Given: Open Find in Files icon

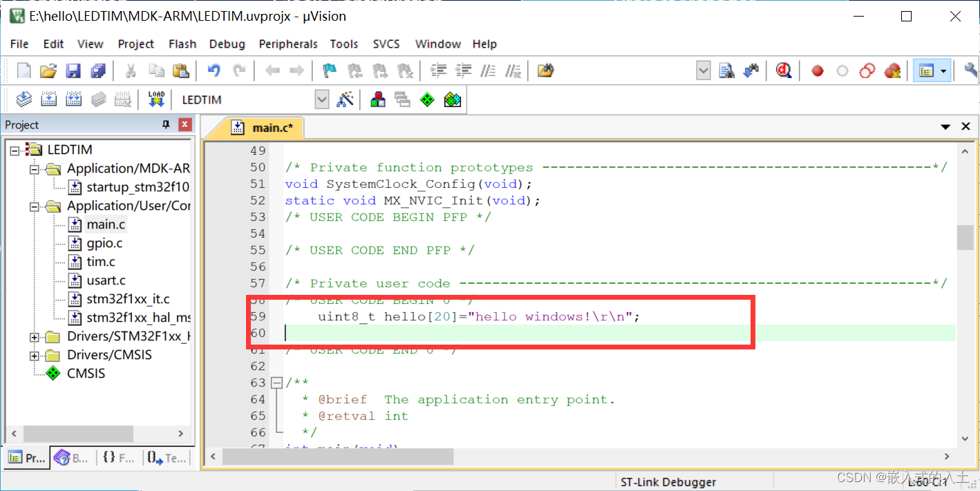Looking at the screenshot, I should 546,70.
